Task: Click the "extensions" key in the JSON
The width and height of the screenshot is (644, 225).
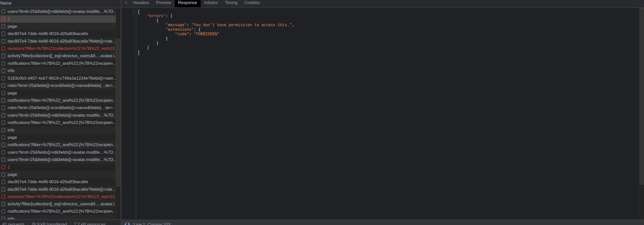Action: (180, 29)
